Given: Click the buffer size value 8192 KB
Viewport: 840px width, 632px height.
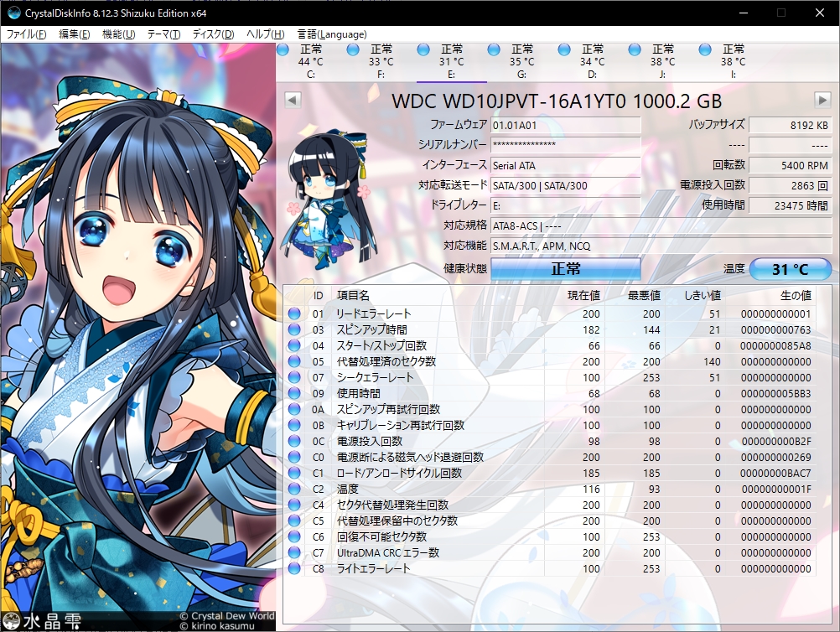Looking at the screenshot, I should pos(791,125).
